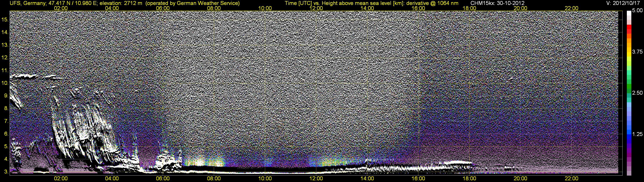Select the "derivative @ 1064 nm" label

[x=432, y=3]
